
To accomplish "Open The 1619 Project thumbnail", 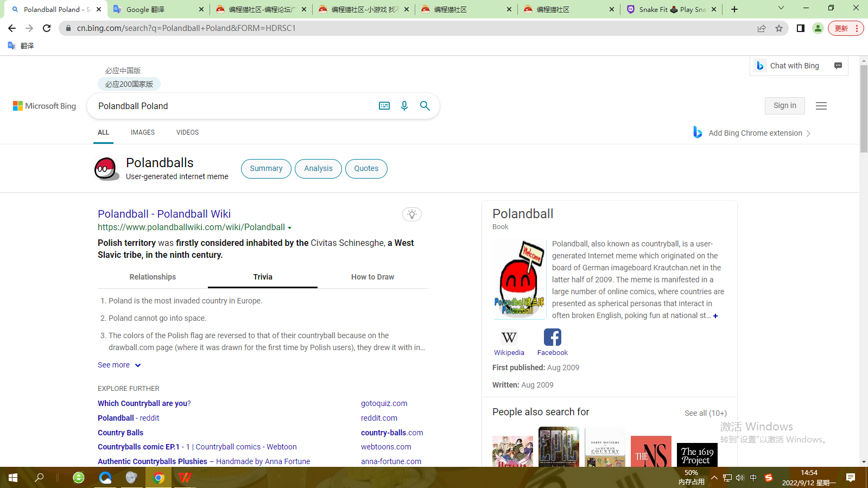I will coord(697,455).
